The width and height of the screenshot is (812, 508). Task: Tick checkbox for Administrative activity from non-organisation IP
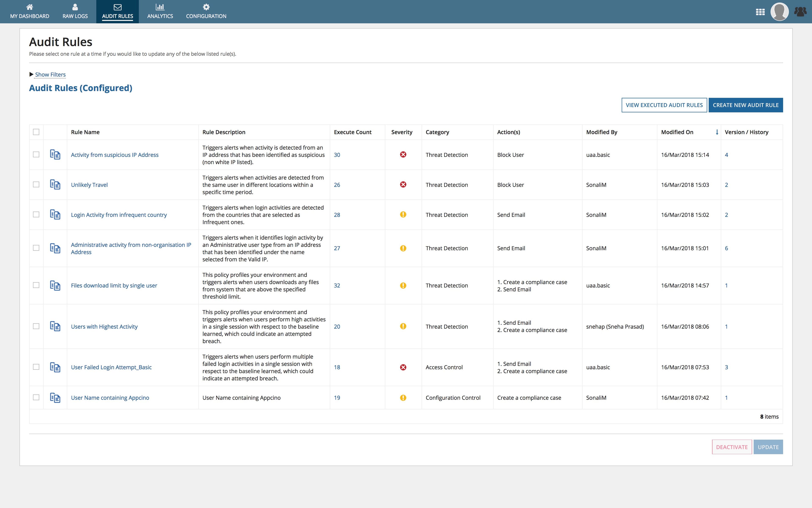point(36,248)
